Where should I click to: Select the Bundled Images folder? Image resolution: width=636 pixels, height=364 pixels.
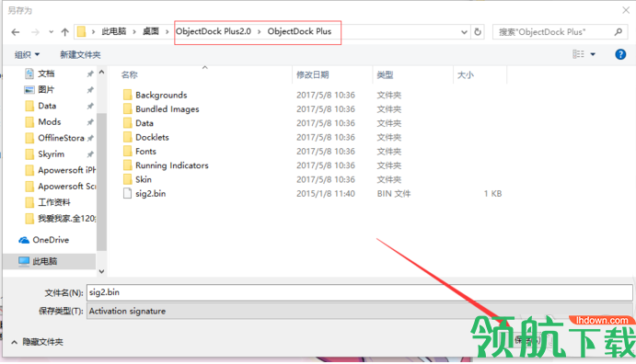coord(168,109)
